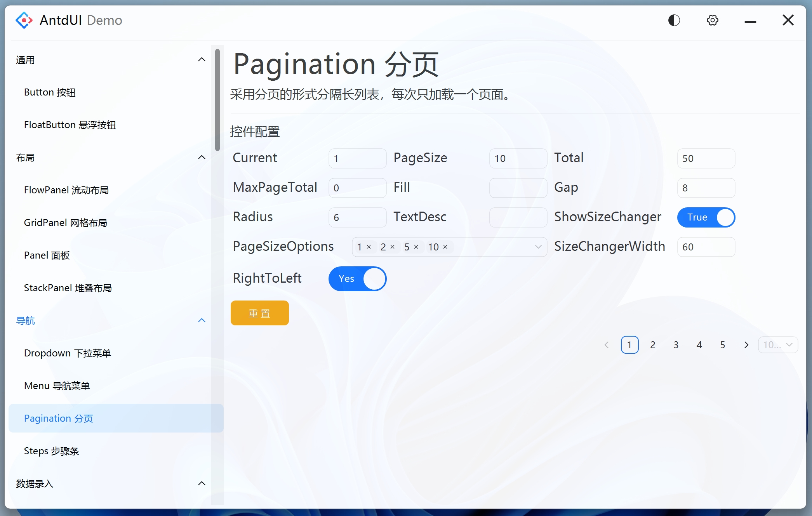812x516 pixels.
Task: Go to next page with right arrow
Action: 746,344
